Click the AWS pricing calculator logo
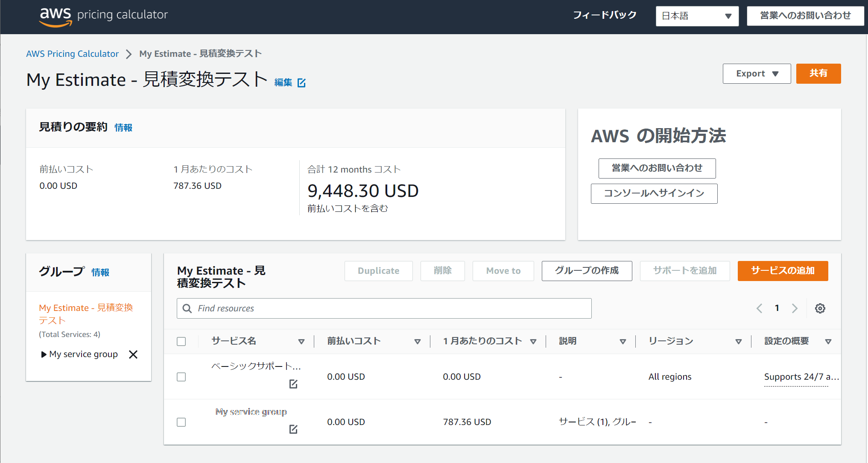The width and height of the screenshot is (868, 463). 103,16
